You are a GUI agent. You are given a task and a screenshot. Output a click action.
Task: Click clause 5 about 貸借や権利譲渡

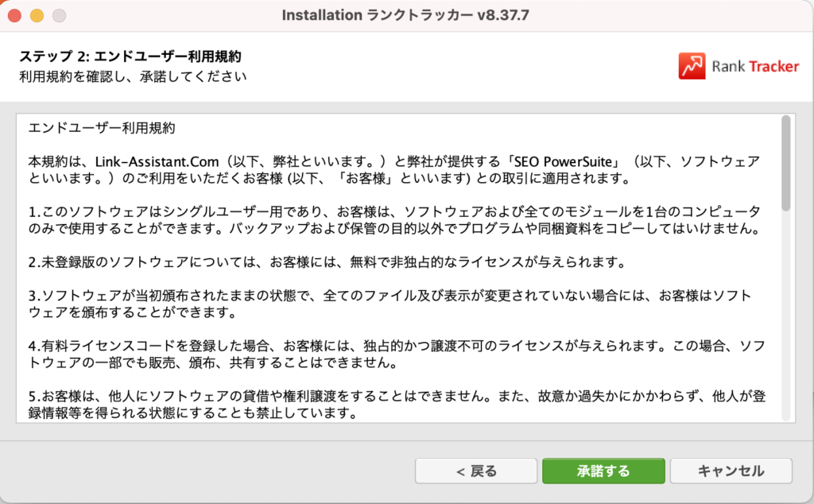point(397,405)
